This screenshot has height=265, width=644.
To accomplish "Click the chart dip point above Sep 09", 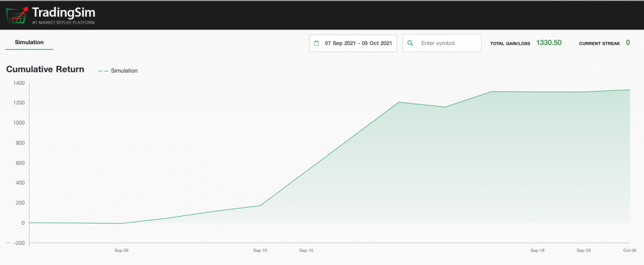I will coord(121,224).
